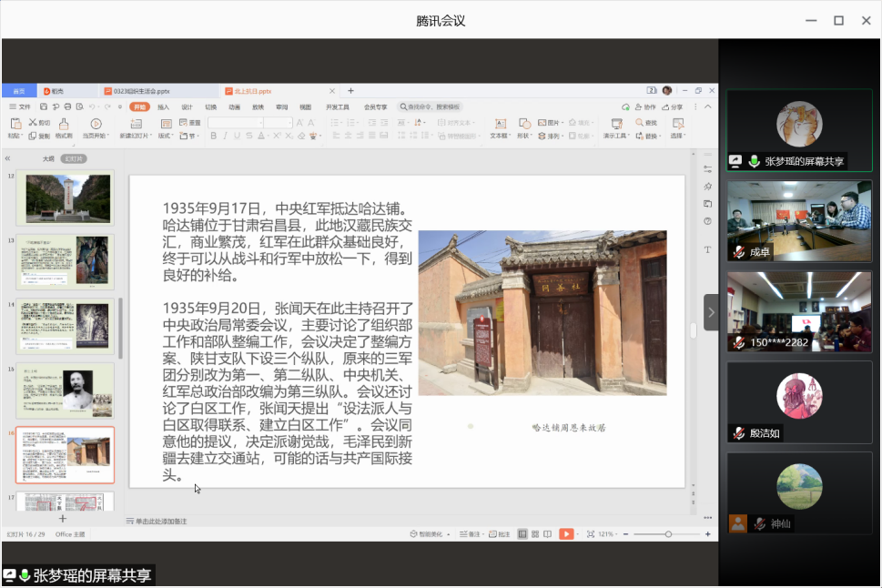Click the New Slide (新建幻灯片) icon

click(136, 124)
